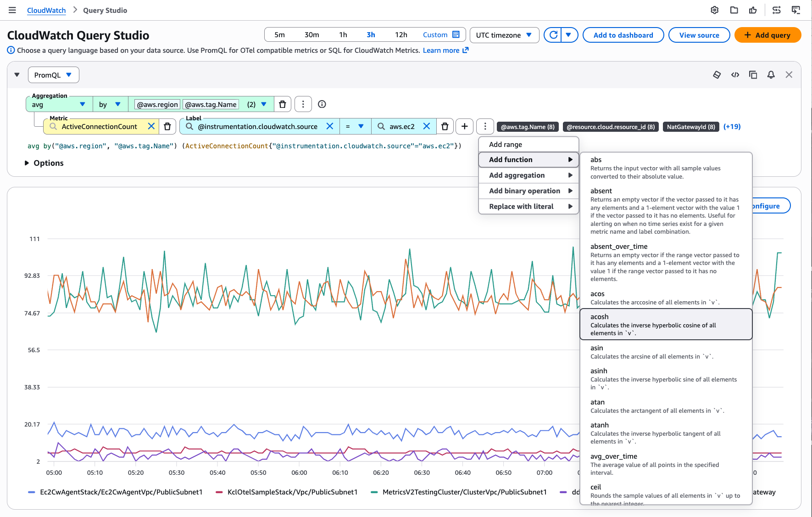Click Add range in the context menu
Viewport: 812px width, 517px height.
coord(528,144)
